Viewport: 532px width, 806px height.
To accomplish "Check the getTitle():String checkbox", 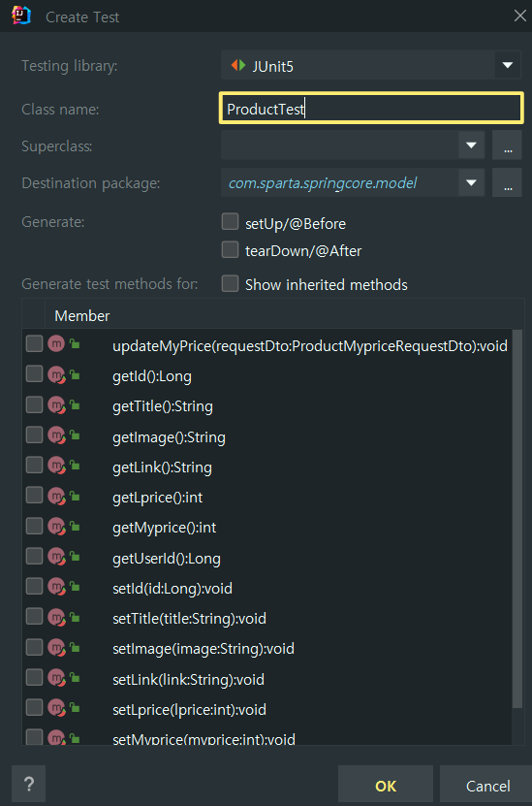I will coord(35,404).
